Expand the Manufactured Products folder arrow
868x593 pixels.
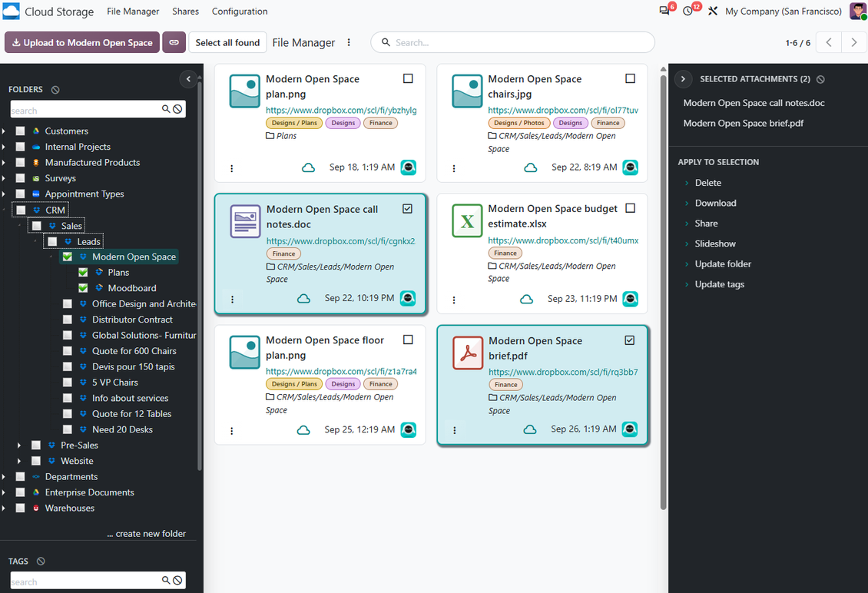click(x=4, y=163)
